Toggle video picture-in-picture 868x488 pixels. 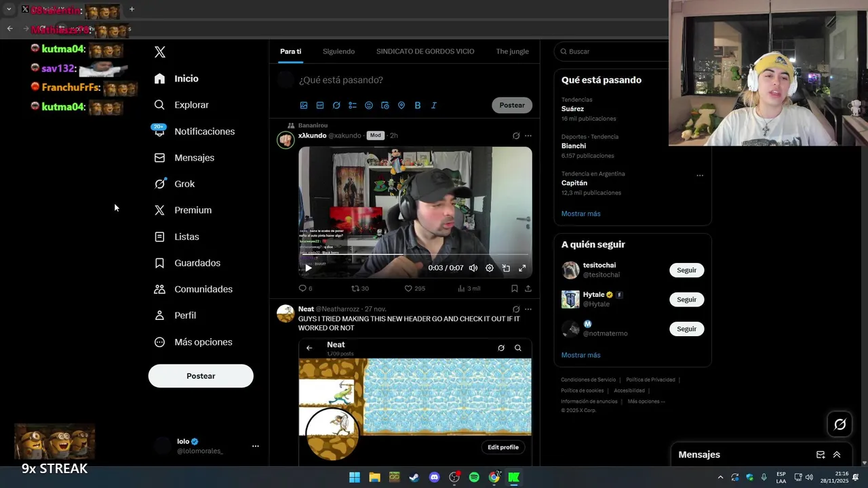click(x=506, y=268)
